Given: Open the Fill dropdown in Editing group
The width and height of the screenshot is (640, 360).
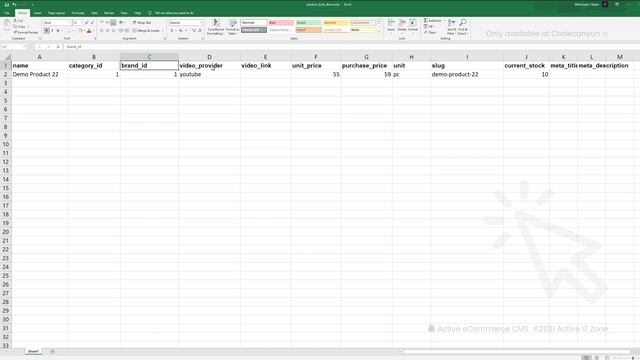Looking at the screenshot, I should (x=430, y=27).
